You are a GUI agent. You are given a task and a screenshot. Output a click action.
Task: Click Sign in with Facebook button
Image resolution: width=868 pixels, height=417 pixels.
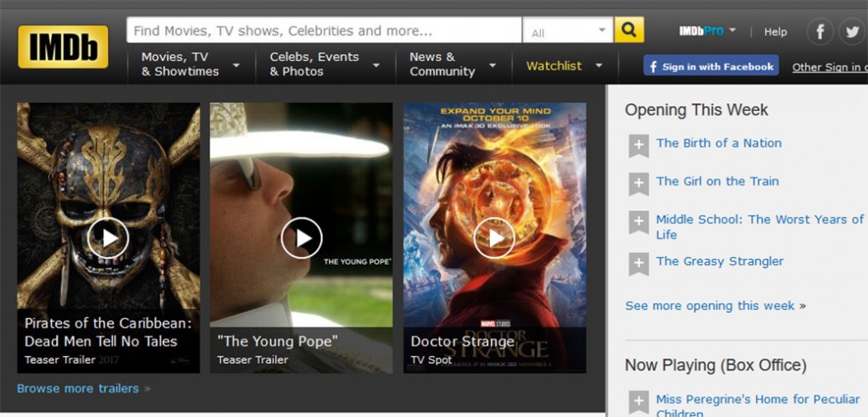tap(711, 66)
